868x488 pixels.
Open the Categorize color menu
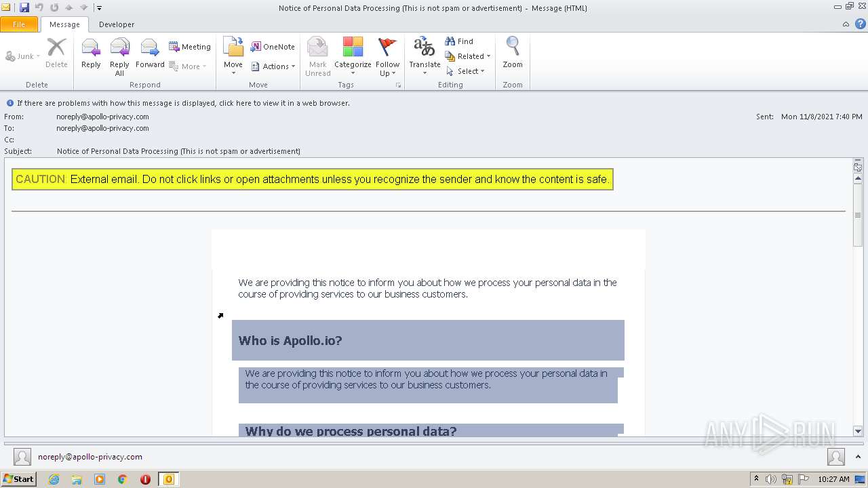(353, 57)
